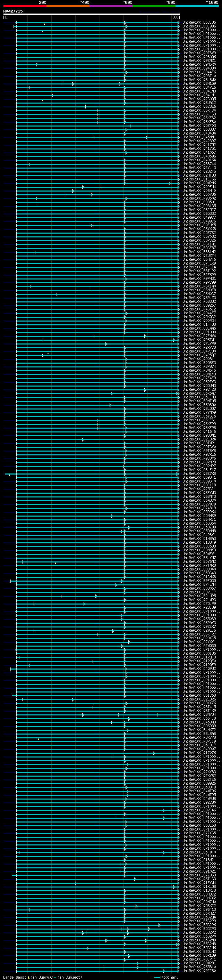Select the UniRef100_P93135 entry

click(x=199, y=206)
